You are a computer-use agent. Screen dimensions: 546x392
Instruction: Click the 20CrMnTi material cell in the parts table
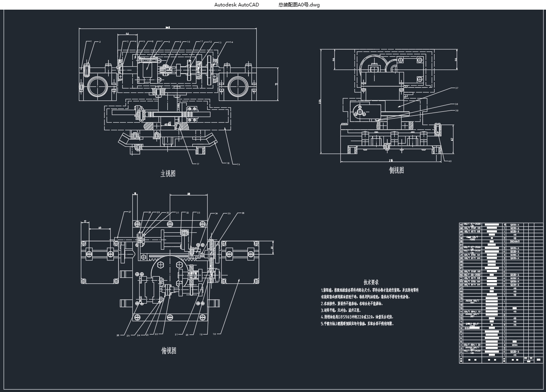pyautogui.click(x=515, y=241)
